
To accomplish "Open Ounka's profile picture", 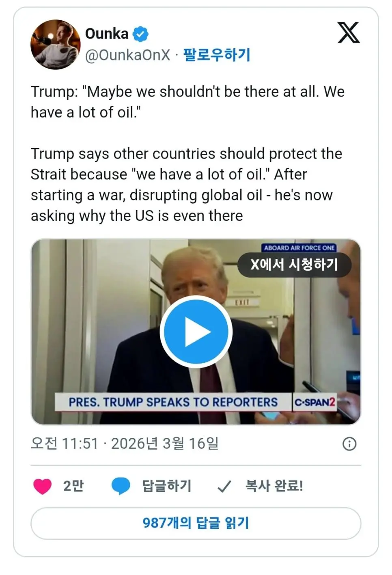I will tap(55, 45).
